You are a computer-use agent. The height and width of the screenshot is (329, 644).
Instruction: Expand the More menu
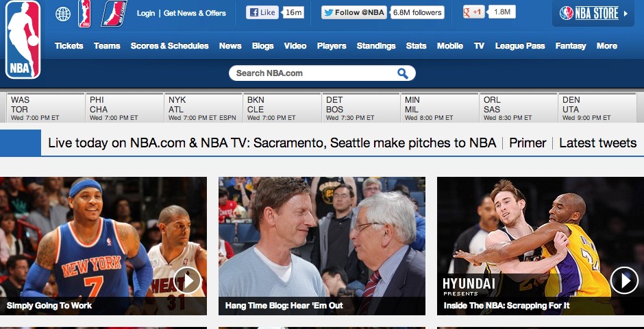point(607,46)
